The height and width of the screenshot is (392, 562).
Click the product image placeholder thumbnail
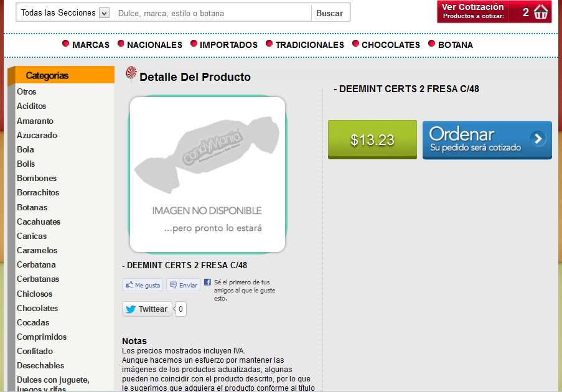(207, 174)
